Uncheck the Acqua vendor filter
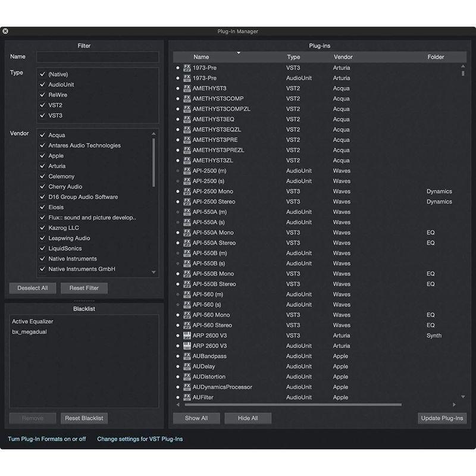476x476 pixels. 42,135
